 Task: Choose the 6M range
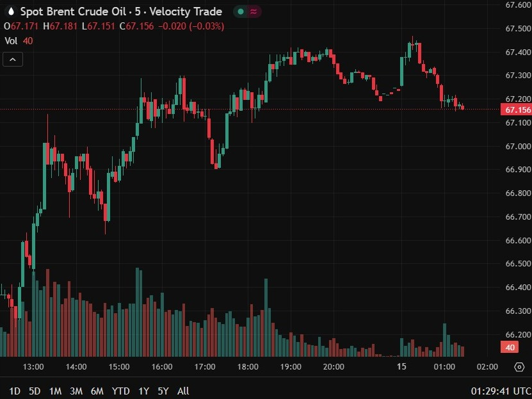tap(97, 391)
